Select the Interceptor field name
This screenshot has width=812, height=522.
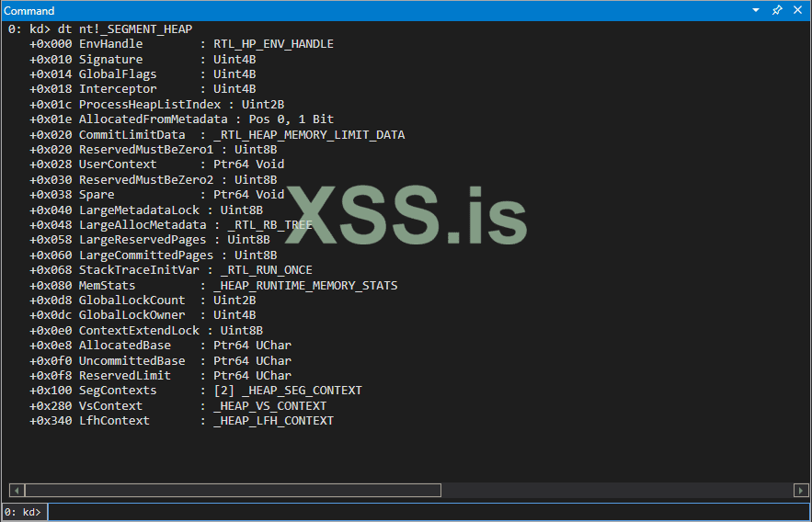118,89
